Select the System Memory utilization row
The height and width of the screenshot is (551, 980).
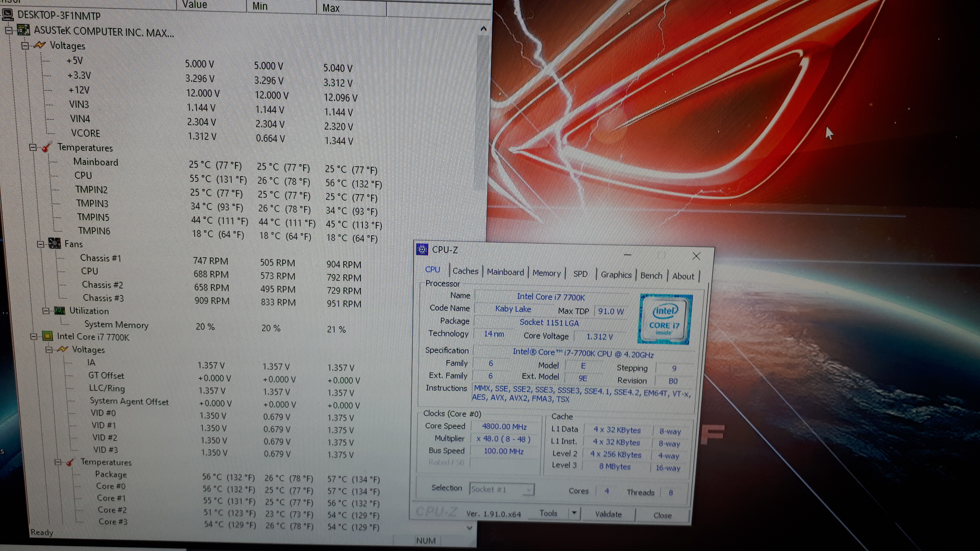(x=215, y=327)
